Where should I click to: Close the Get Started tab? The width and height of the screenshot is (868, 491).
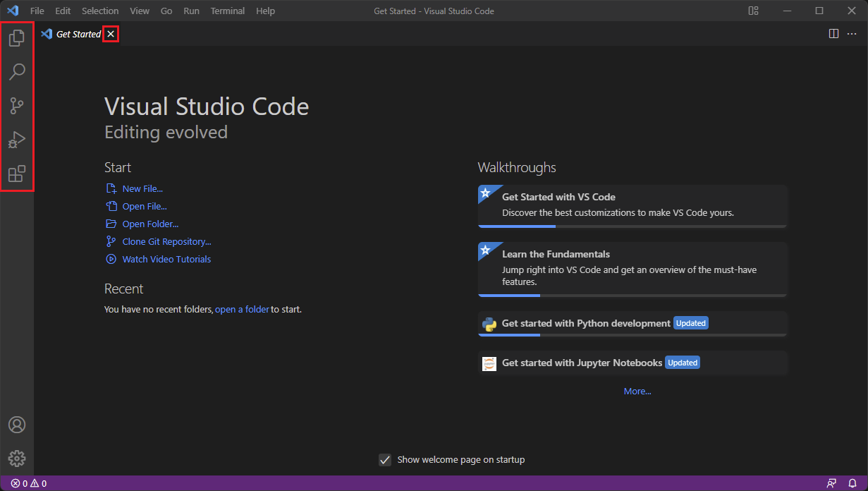111,34
